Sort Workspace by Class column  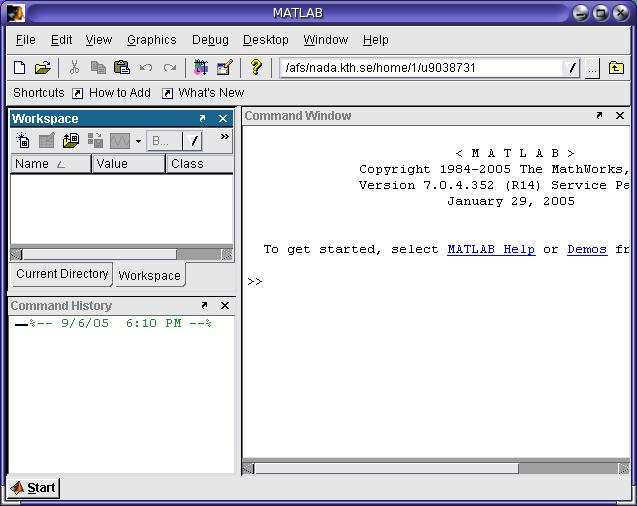pyautogui.click(x=200, y=164)
